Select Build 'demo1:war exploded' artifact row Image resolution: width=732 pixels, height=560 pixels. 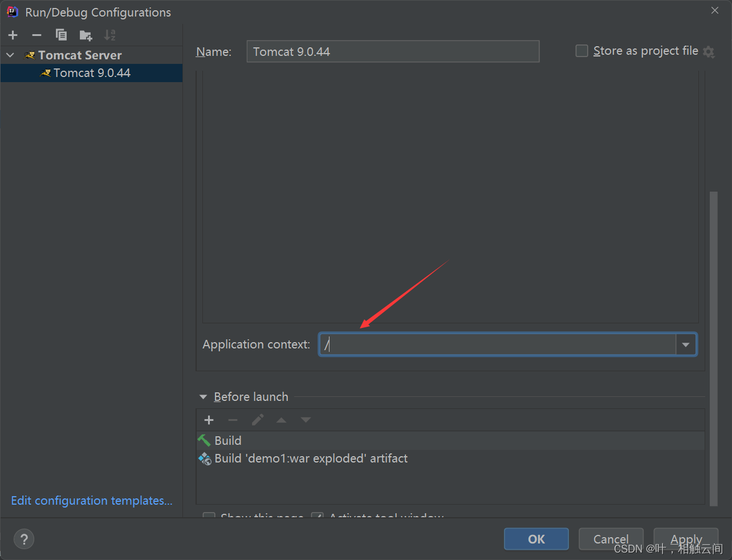(x=450, y=458)
